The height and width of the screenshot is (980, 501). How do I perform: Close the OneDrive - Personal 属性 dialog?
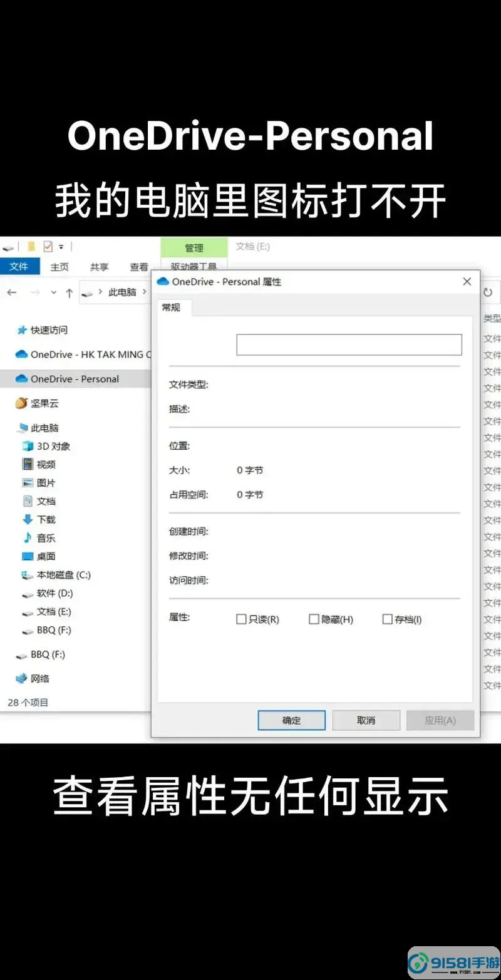pyautogui.click(x=467, y=282)
